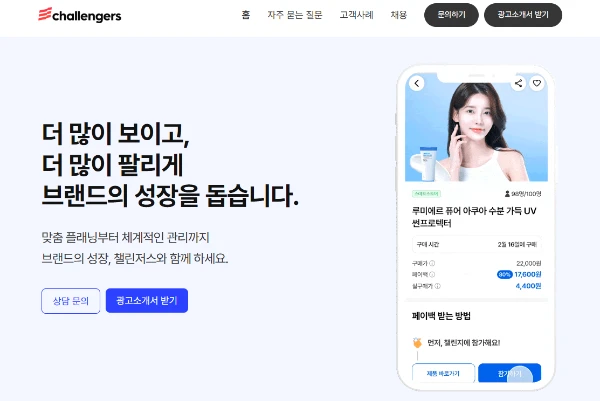Tap the share icon in phone mockup

[x=518, y=83]
